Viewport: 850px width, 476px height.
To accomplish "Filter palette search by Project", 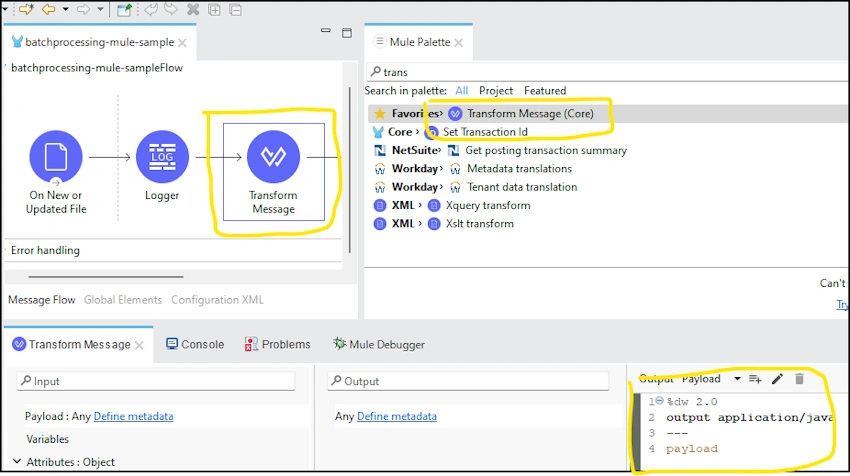I will click(495, 91).
